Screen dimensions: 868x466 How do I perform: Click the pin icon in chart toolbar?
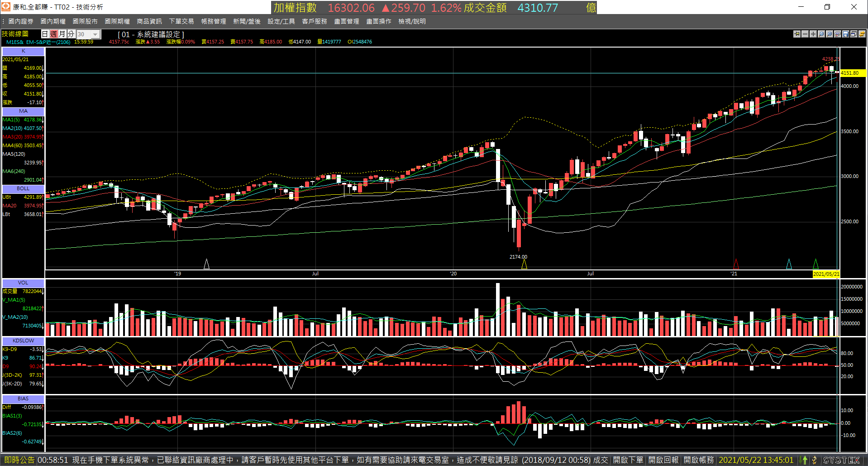(x=797, y=34)
